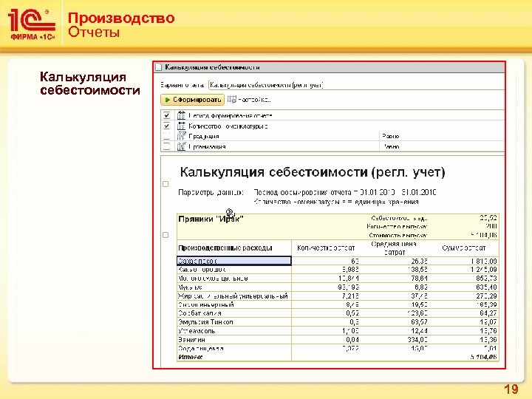Select the Жир универсальный row

tap(338, 296)
